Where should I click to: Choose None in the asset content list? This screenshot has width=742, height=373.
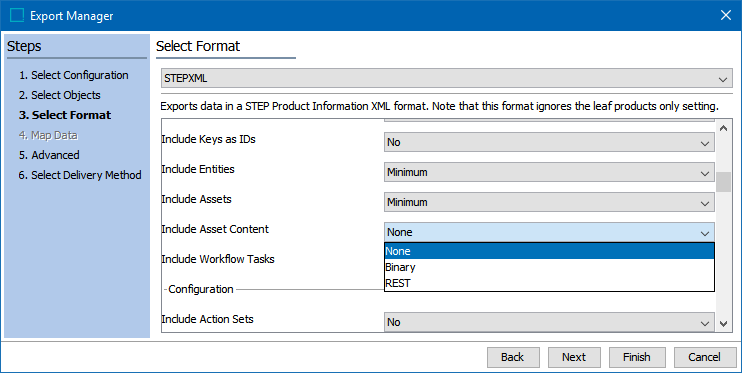[549, 251]
